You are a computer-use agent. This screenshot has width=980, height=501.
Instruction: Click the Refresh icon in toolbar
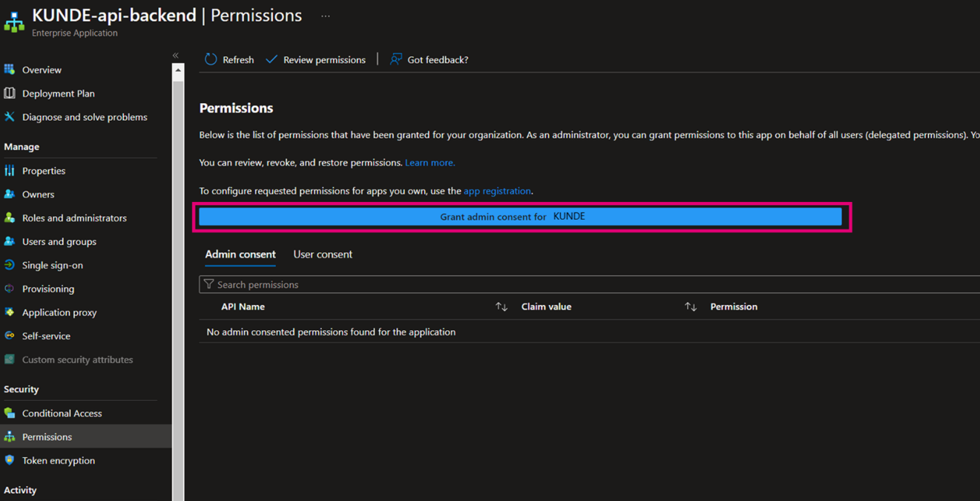click(211, 59)
